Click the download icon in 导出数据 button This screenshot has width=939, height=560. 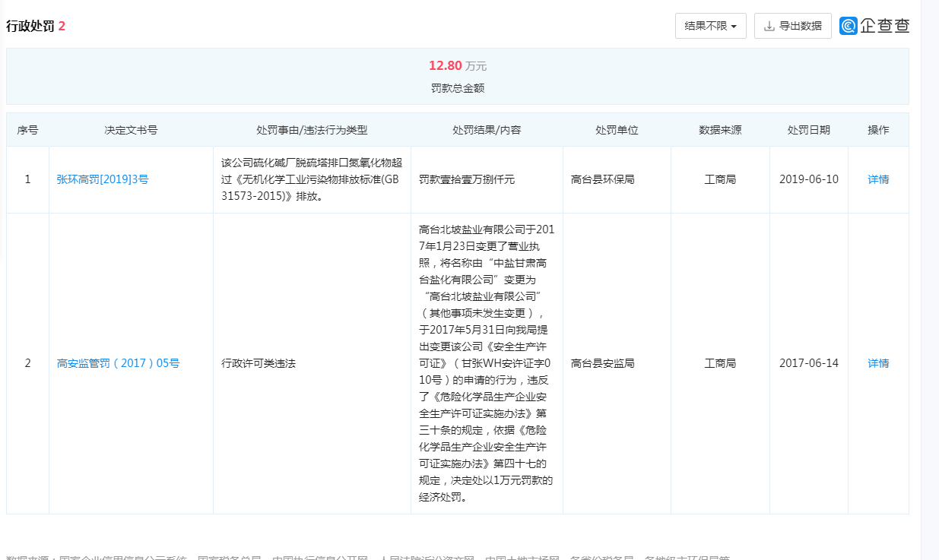tap(769, 26)
